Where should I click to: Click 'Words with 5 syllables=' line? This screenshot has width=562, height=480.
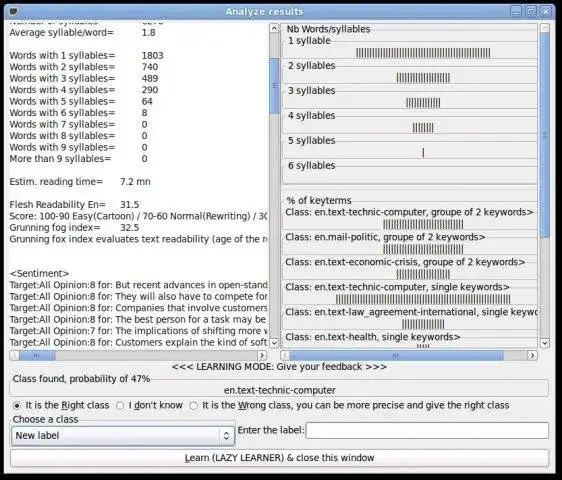coord(81,101)
